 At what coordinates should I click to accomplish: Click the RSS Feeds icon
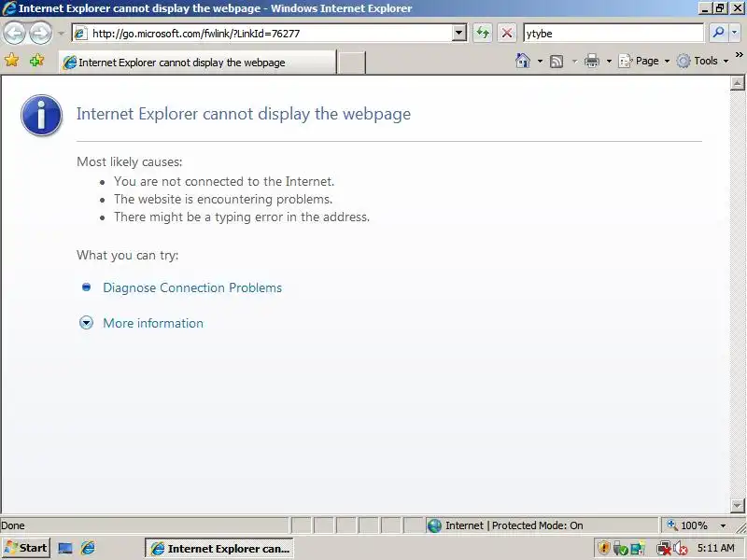tap(557, 62)
